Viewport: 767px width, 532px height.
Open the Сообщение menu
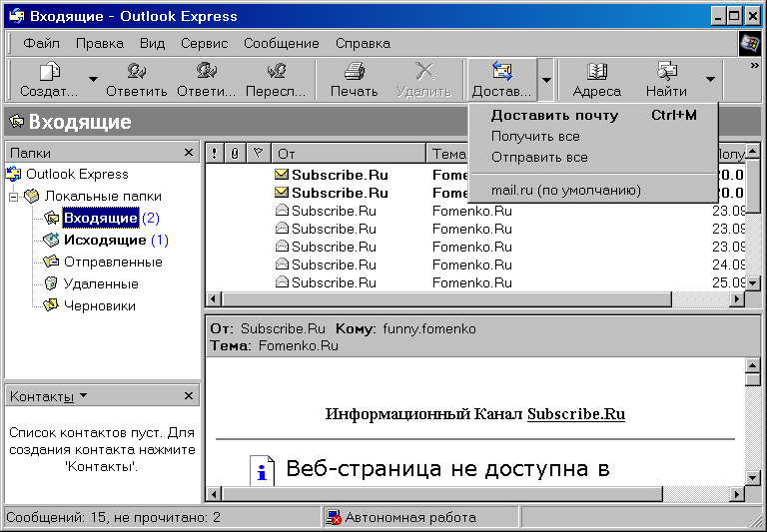(282, 44)
